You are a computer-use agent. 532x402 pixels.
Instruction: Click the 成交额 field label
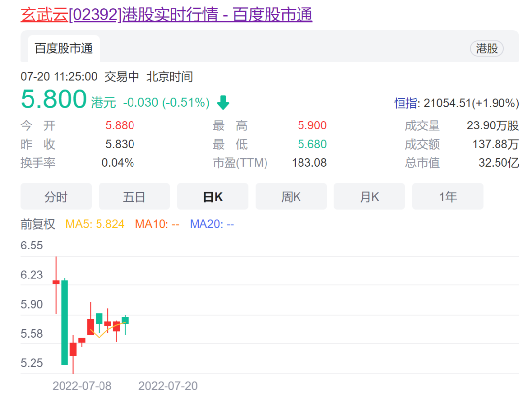[x=422, y=144]
